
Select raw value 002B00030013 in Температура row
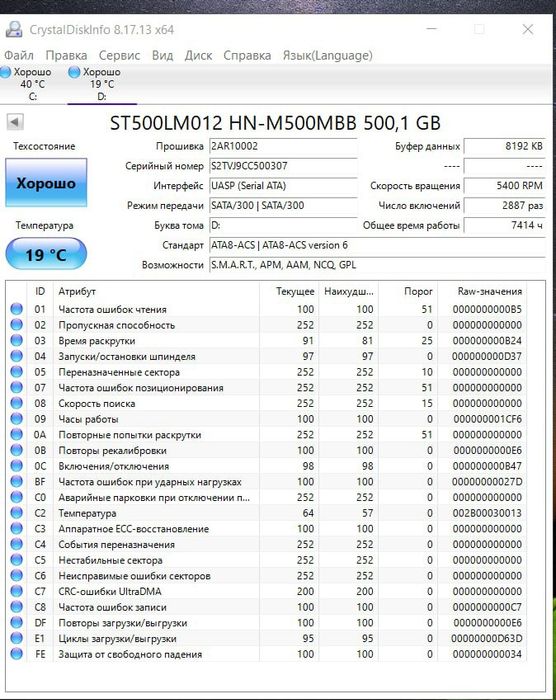[x=487, y=513]
